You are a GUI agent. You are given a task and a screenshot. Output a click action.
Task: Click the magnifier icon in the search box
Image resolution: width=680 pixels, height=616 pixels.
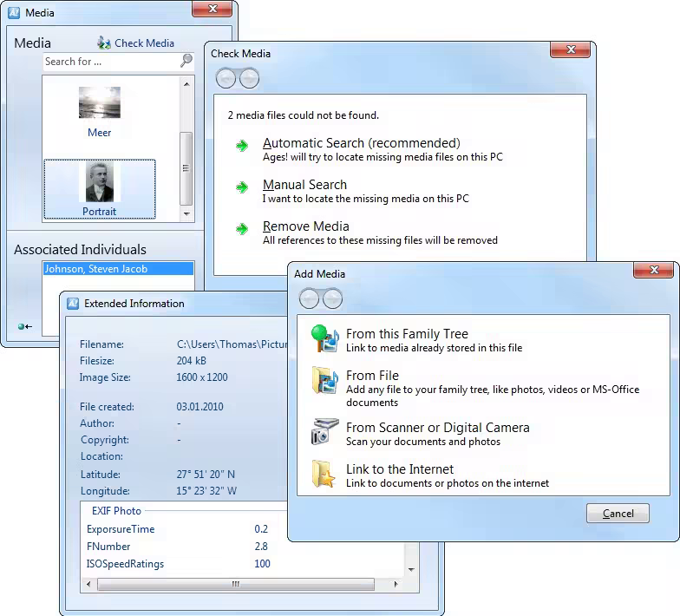[186, 61]
